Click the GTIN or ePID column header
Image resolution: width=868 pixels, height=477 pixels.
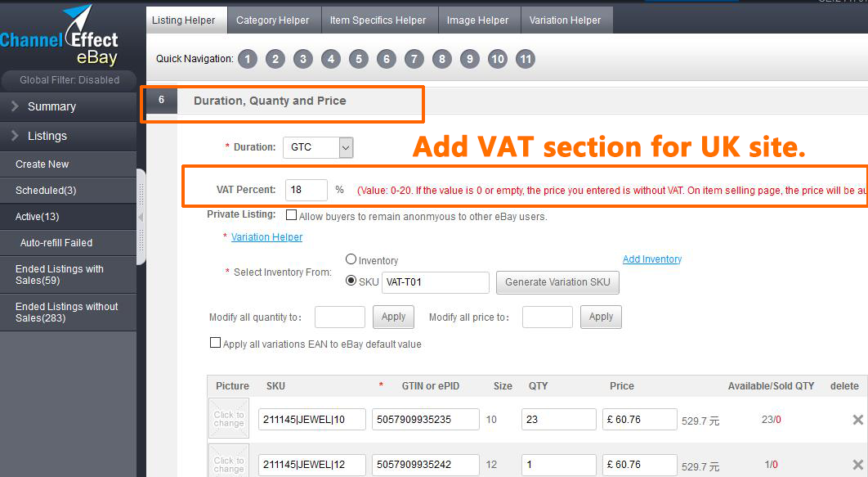coord(431,386)
